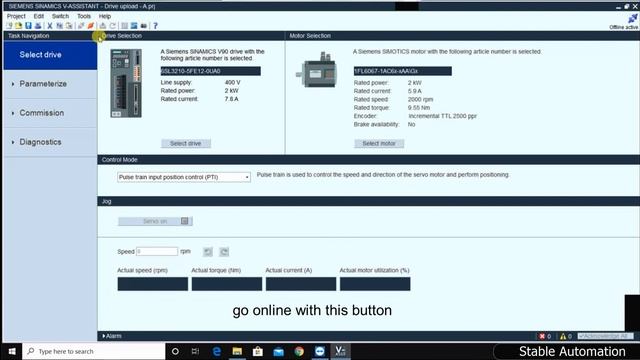Viewport: 640px width, 360px height.
Task: Click the SINAMICS V90 drive image
Action: pyautogui.click(x=126, y=83)
